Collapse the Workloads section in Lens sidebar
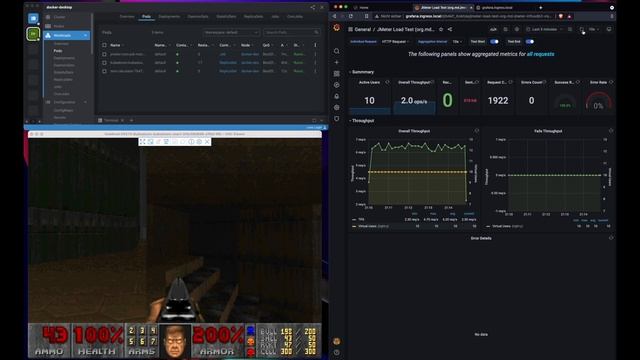Viewport: 640px width, 360px height. click(85, 36)
